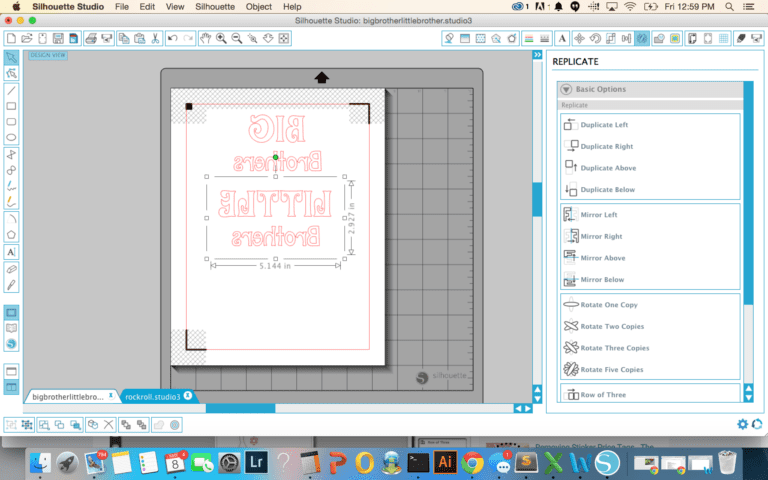This screenshot has width=768, height=480.
Task: Copy selection with Copy icon
Action: pos(124,38)
